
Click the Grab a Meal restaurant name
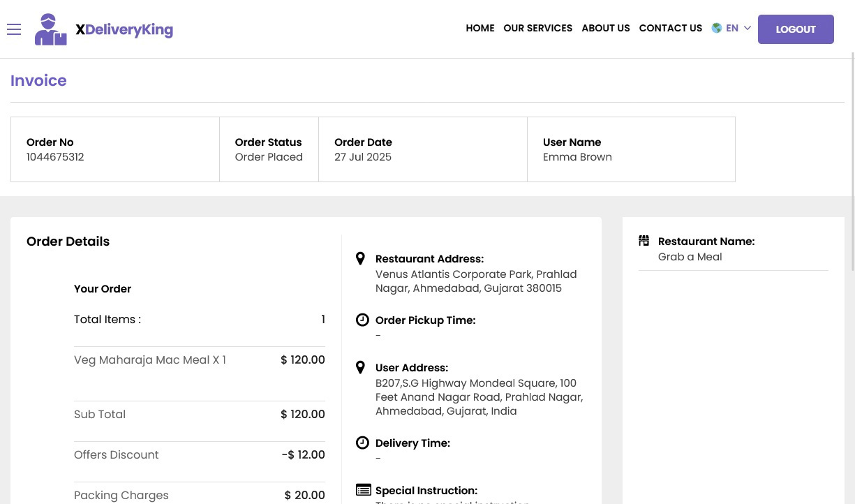[x=690, y=257]
